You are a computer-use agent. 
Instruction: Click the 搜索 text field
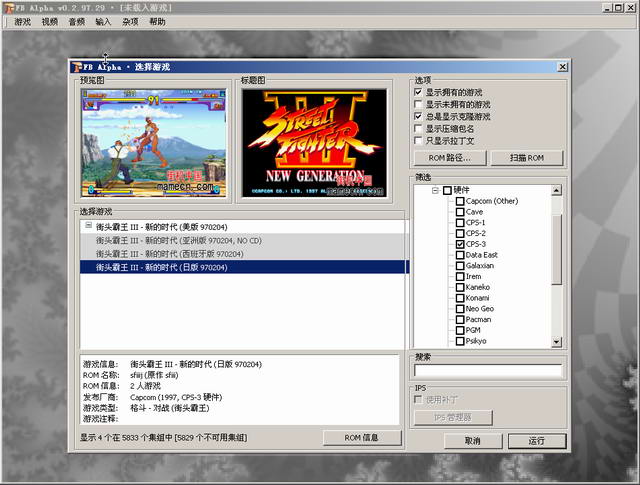[x=486, y=370]
